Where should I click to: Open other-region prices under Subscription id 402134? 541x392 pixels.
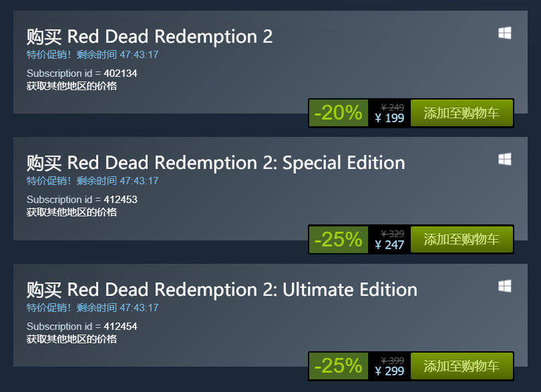[x=71, y=85]
